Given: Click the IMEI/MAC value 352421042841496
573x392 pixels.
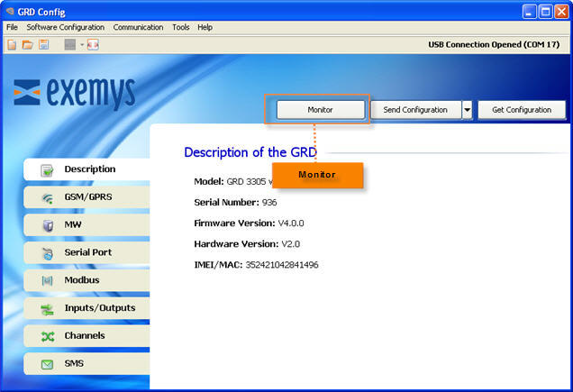Looking at the screenshot, I should pyautogui.click(x=282, y=265).
